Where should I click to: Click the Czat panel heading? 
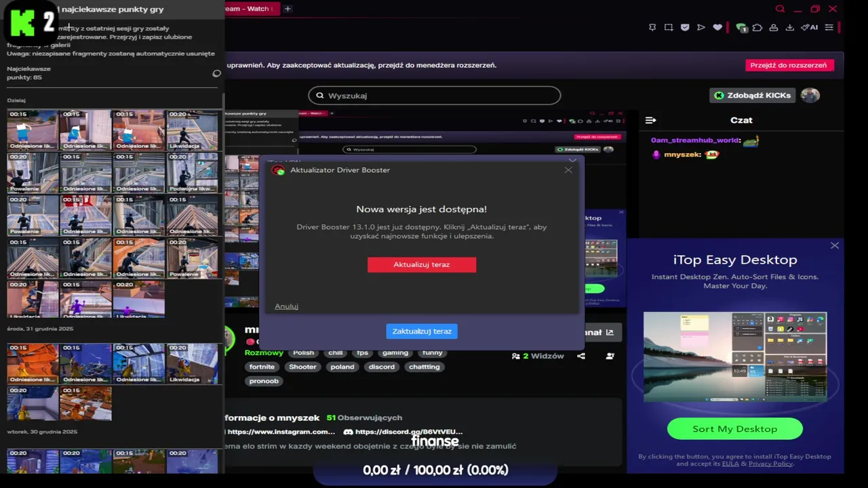pos(741,120)
